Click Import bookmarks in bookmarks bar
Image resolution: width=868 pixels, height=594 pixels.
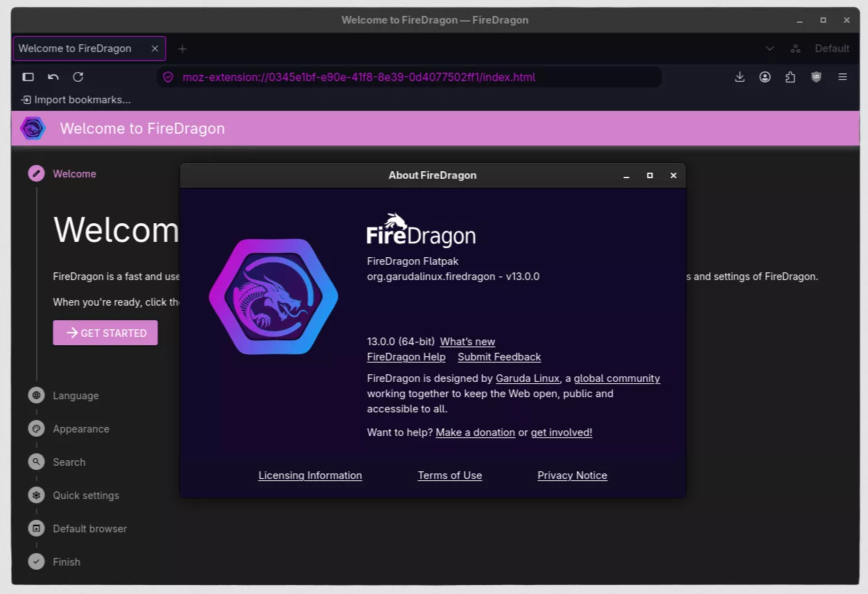76,100
